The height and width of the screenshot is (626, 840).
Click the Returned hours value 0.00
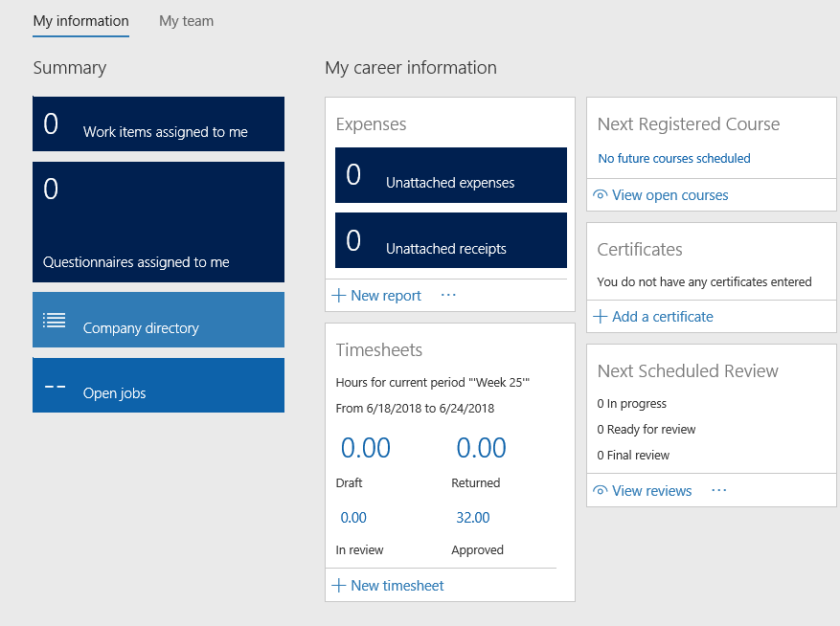pos(481,448)
